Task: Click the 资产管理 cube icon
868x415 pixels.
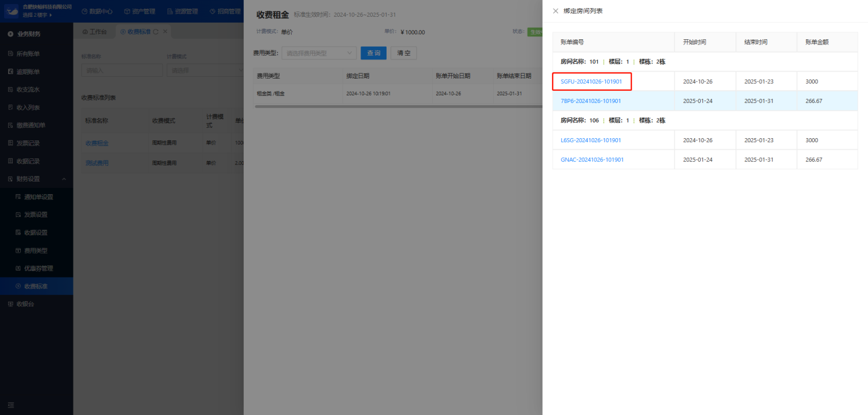Action: pyautogui.click(x=127, y=12)
